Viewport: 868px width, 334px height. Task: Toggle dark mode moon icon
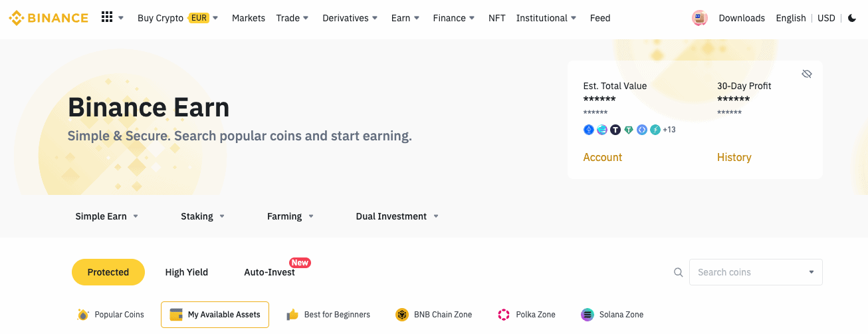[x=852, y=18]
